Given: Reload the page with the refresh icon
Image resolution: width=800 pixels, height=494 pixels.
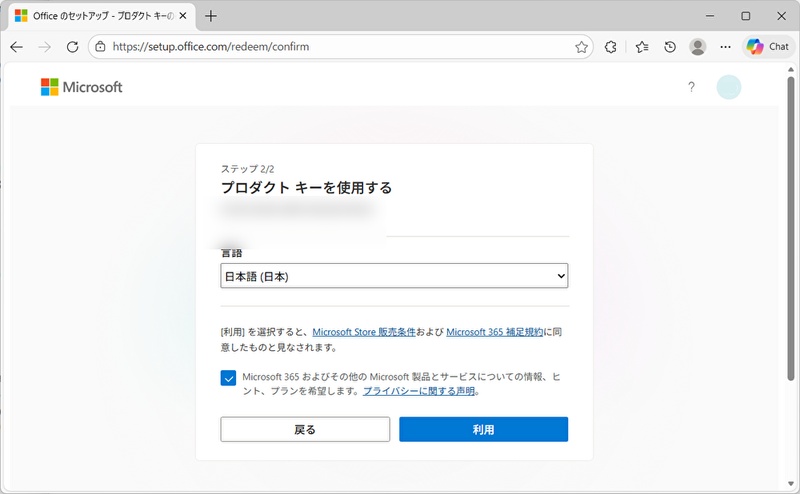Looking at the screenshot, I should pyautogui.click(x=72, y=47).
